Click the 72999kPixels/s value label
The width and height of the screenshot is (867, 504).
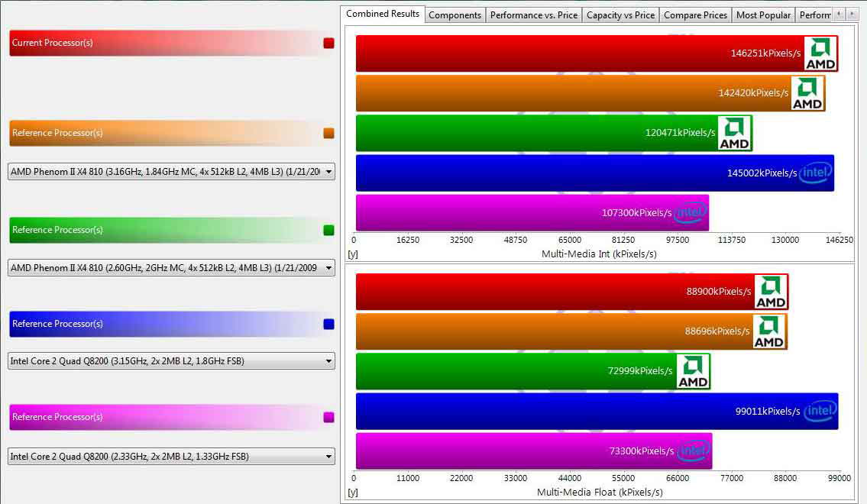click(x=640, y=371)
